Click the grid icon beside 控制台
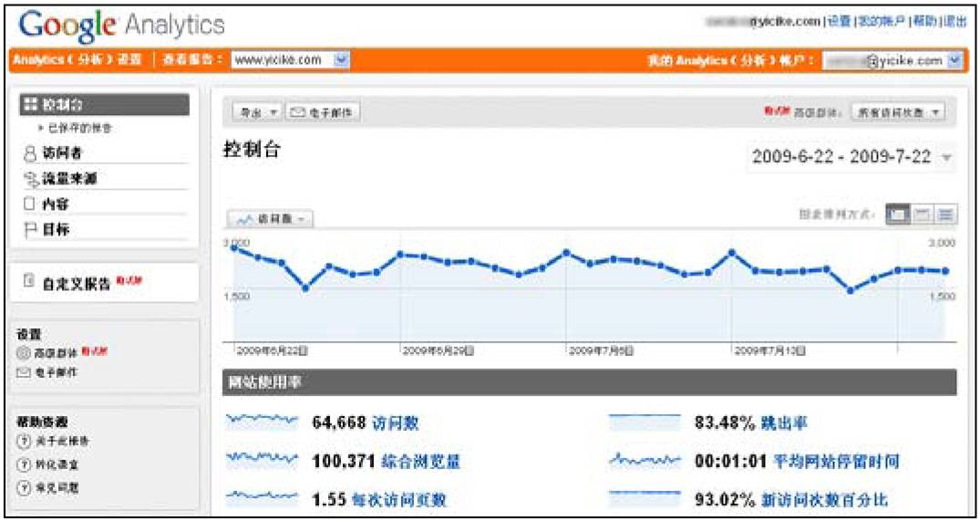 click(x=29, y=104)
